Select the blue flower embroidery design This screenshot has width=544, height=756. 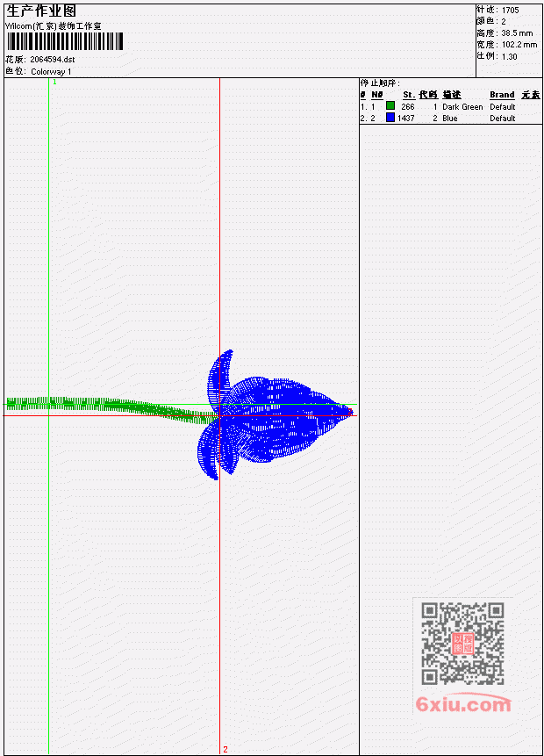click(274, 414)
